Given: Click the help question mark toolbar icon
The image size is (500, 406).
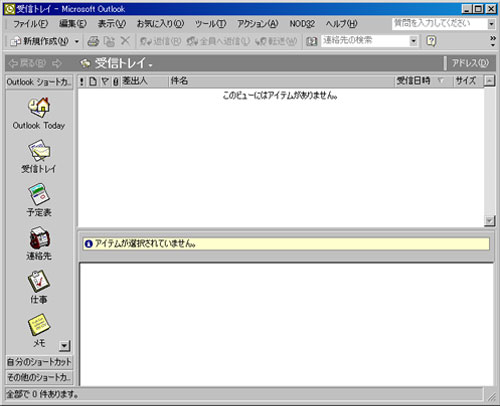Looking at the screenshot, I should pos(431,41).
